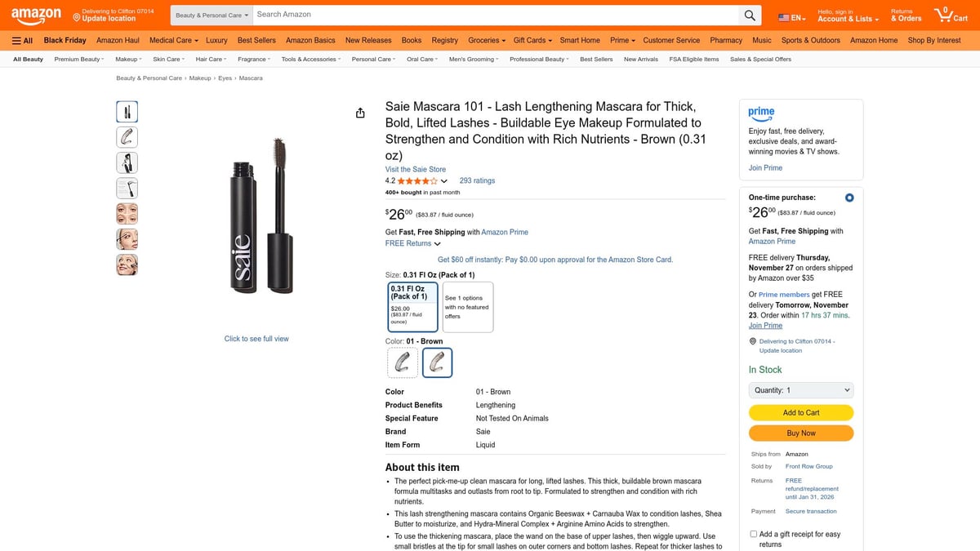Select the Brown color option
980x551 pixels.
click(437, 362)
